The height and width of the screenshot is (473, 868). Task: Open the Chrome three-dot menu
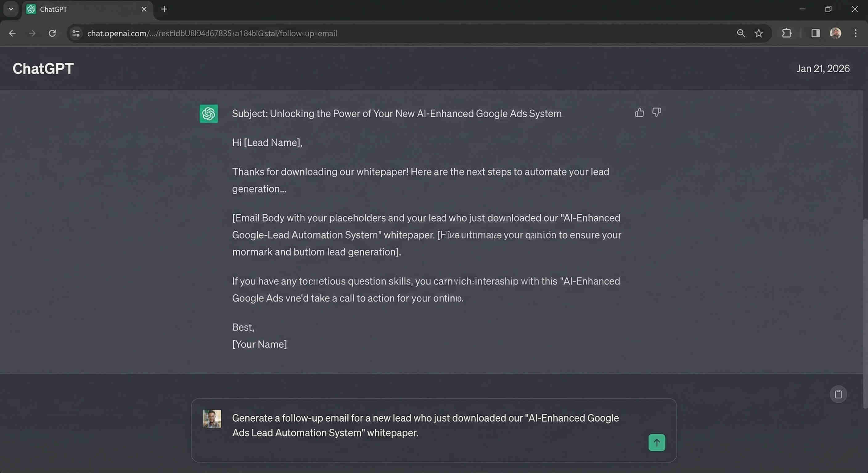856,33
